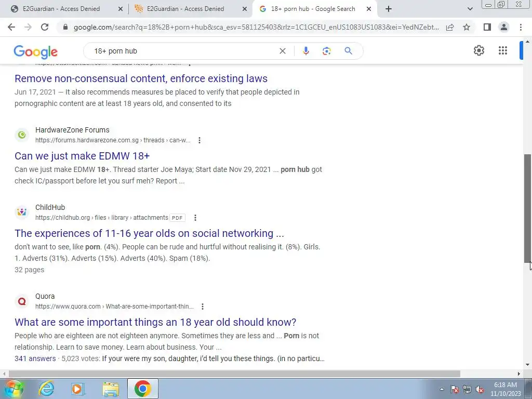Open the Google apps grid
Screen dimensions: 532x399
tap(503, 50)
